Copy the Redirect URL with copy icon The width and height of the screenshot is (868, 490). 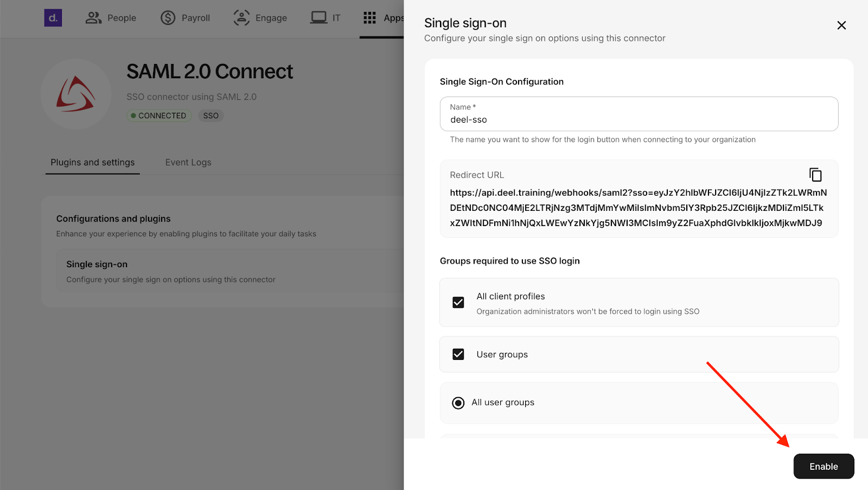(x=815, y=175)
